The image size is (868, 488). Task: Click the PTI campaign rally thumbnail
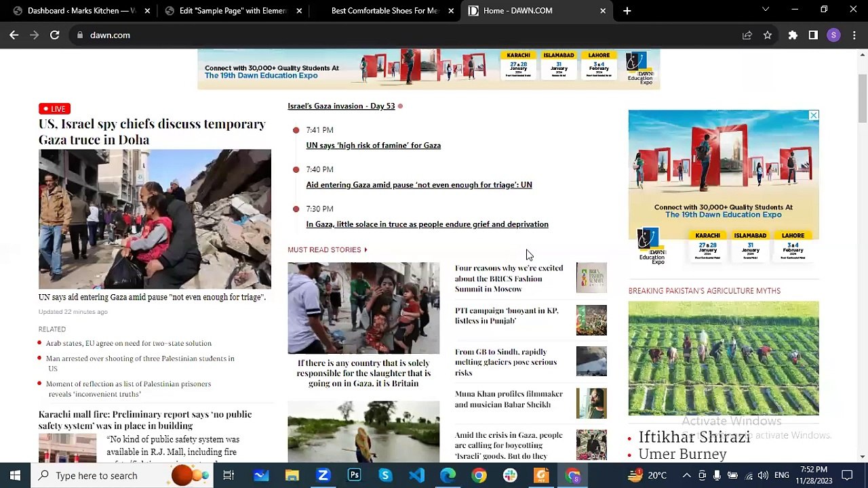pos(591,320)
